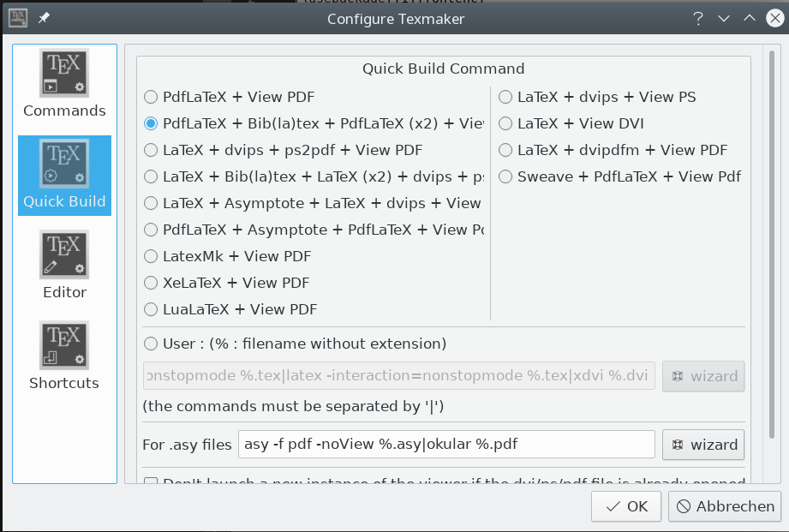Image resolution: width=789 pixels, height=532 pixels.
Task: Choose Sweave + PdfLaTeX + View Pdf
Action: point(506,176)
